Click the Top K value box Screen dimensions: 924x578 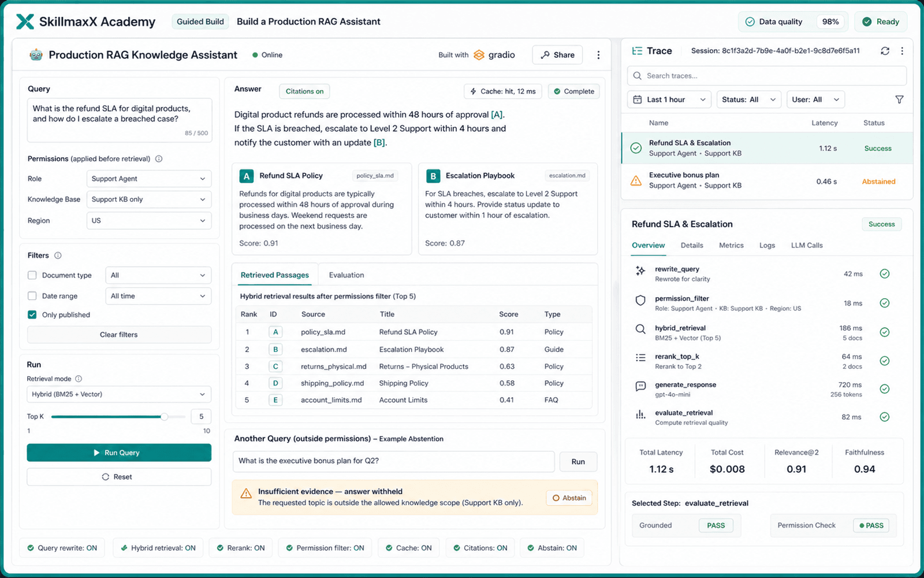click(201, 416)
